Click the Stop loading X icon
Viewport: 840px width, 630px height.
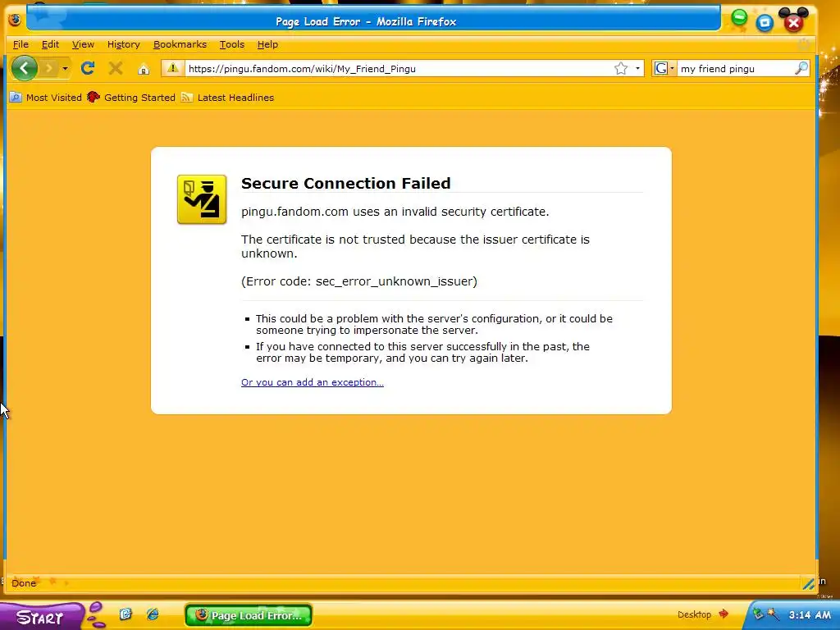tap(115, 68)
